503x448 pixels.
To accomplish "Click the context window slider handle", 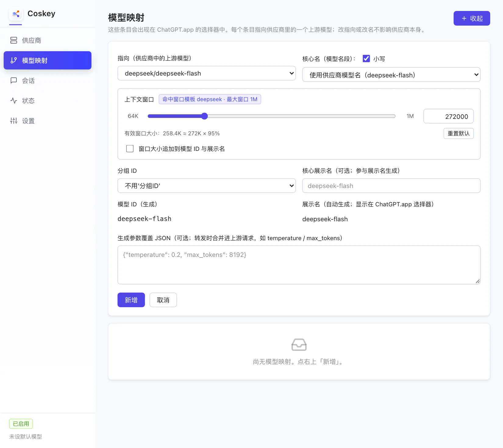I will pos(205,116).
